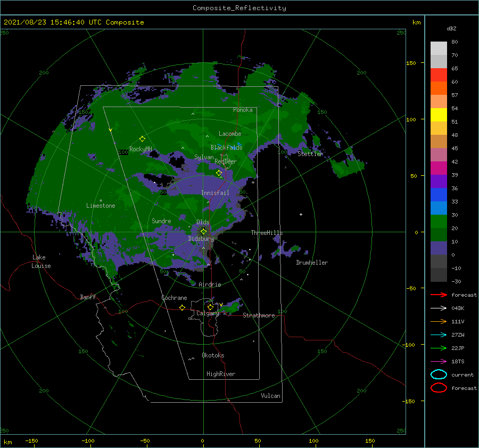Select the cyan current ellipse icon

(x=439, y=374)
